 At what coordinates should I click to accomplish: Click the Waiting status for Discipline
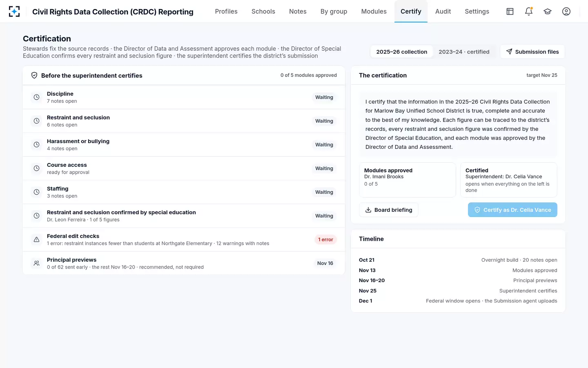(x=324, y=97)
